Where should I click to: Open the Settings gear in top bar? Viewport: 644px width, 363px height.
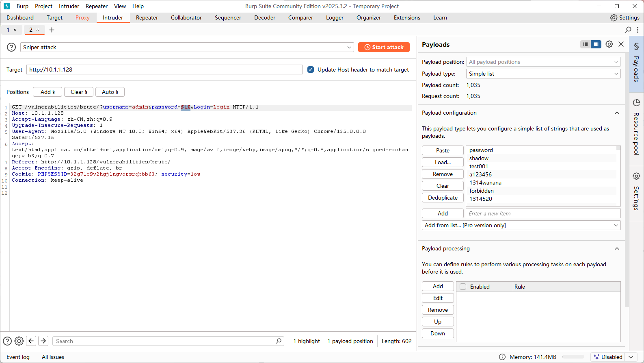625,17
